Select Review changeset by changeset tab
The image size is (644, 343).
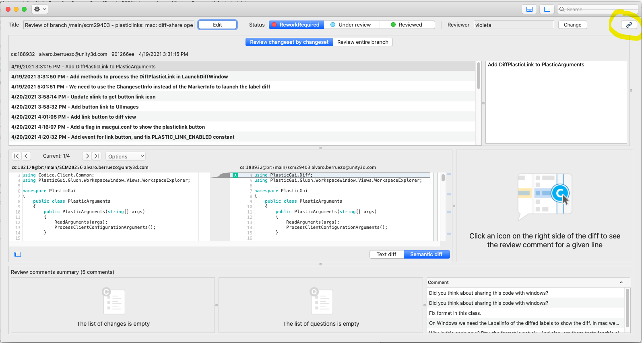[x=289, y=42]
